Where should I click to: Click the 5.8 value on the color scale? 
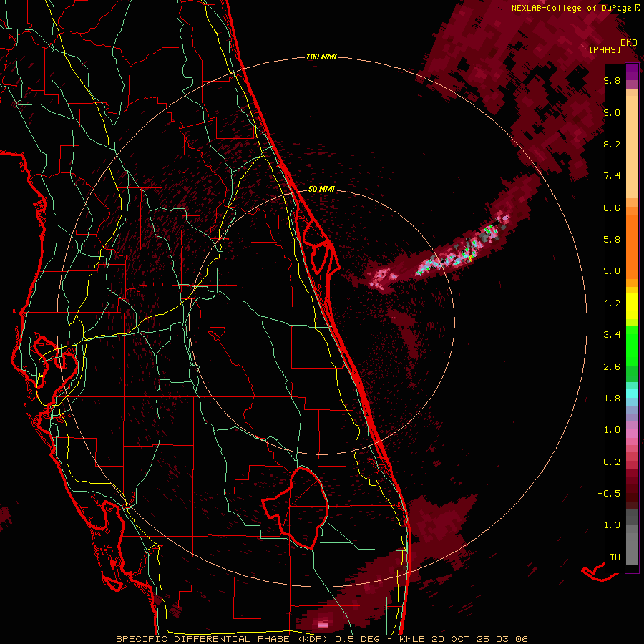(612, 240)
